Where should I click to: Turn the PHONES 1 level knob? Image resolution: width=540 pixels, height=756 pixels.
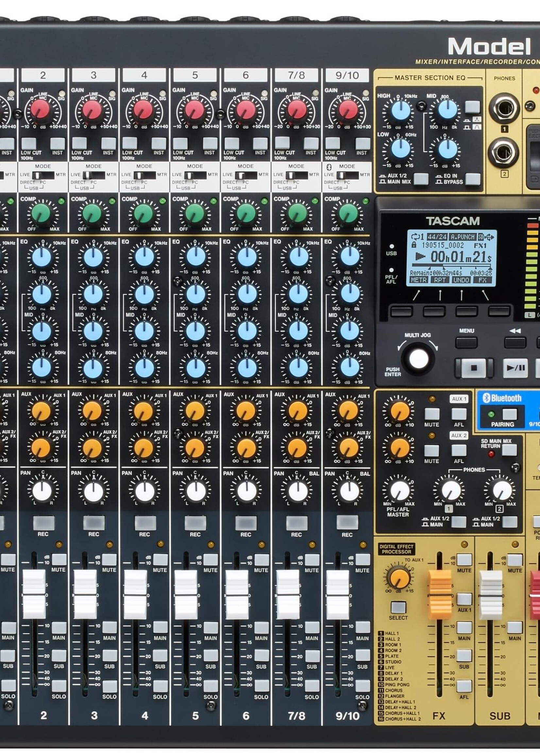coord(450,490)
